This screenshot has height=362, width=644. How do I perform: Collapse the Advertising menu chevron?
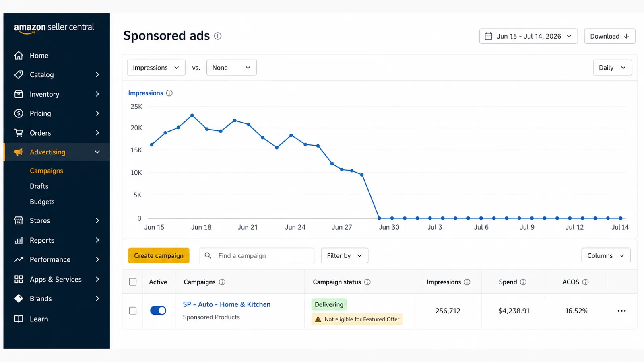97,152
